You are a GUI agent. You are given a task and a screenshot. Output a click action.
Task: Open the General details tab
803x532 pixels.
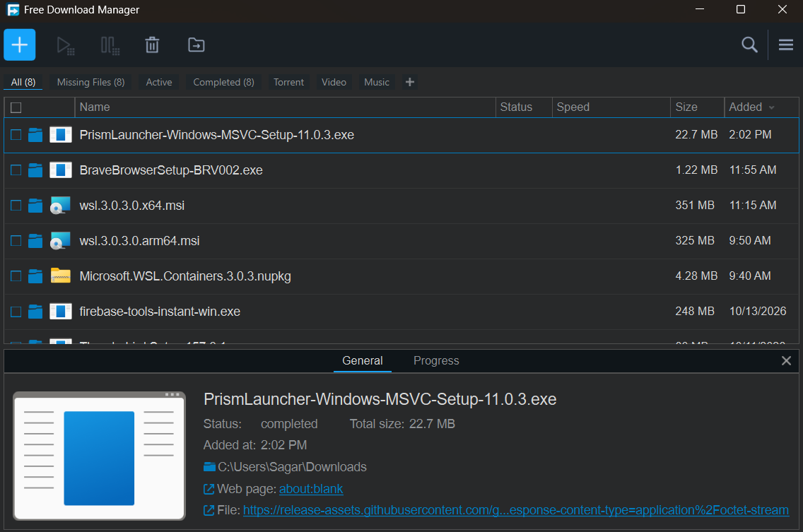pyautogui.click(x=362, y=360)
